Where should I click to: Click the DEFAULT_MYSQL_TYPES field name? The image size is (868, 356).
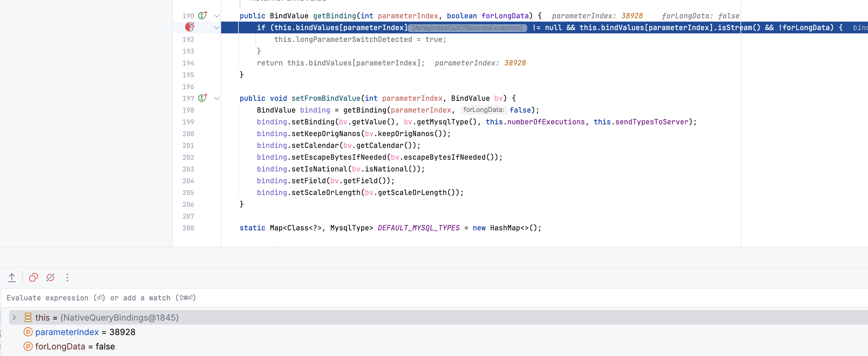pos(419,228)
